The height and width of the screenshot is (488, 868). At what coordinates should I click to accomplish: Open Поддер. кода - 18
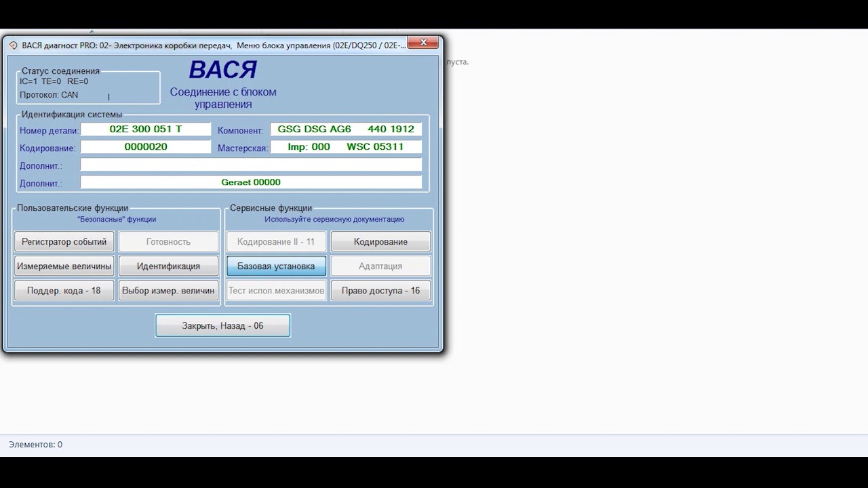64,291
